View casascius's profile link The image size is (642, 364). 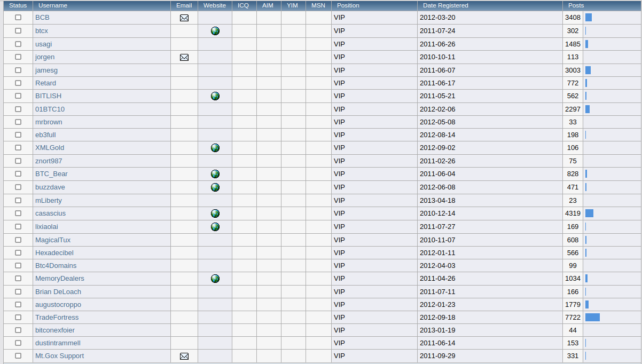click(51, 213)
